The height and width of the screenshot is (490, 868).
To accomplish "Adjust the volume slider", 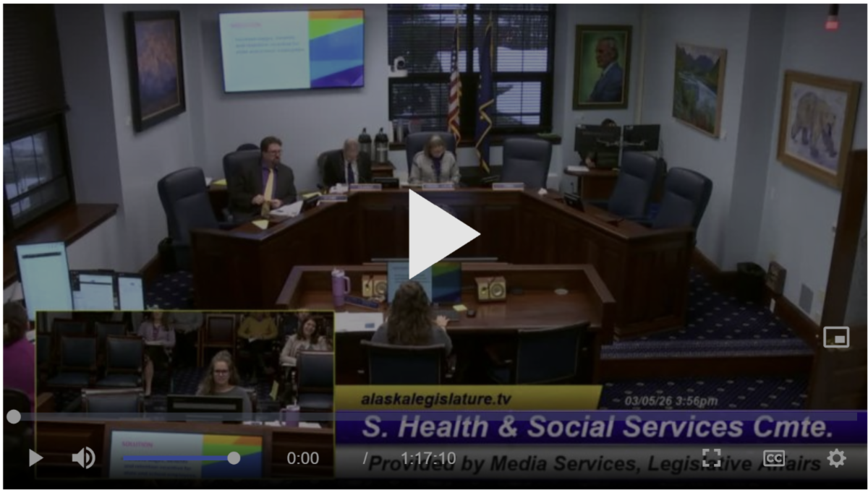I will [181, 458].
